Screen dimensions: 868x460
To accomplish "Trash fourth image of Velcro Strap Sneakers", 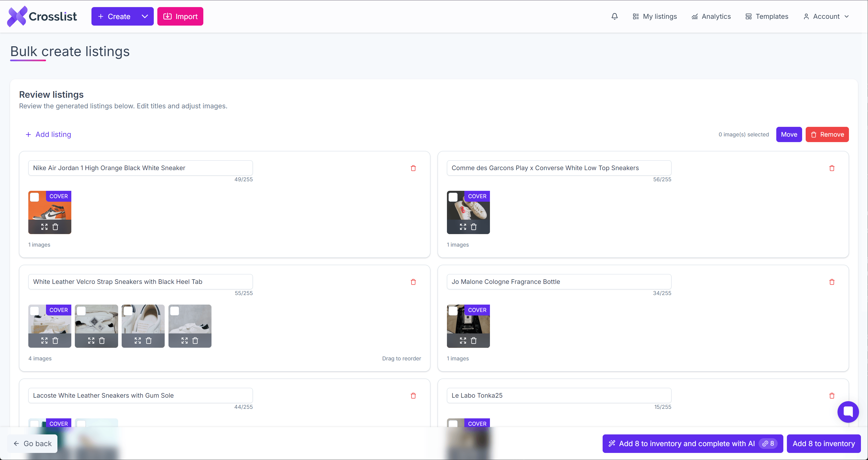I will point(195,341).
